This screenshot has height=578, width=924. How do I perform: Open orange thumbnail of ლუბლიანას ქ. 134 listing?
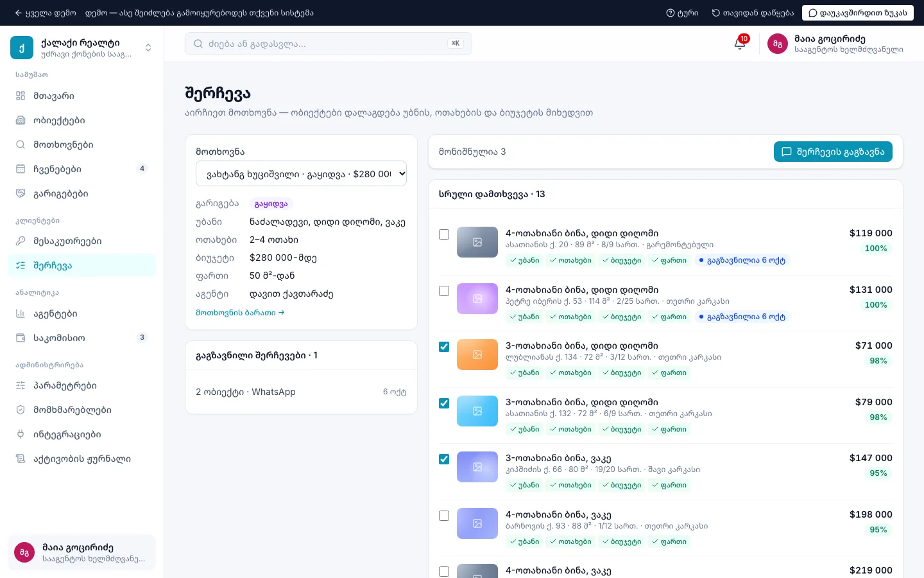pyautogui.click(x=477, y=355)
